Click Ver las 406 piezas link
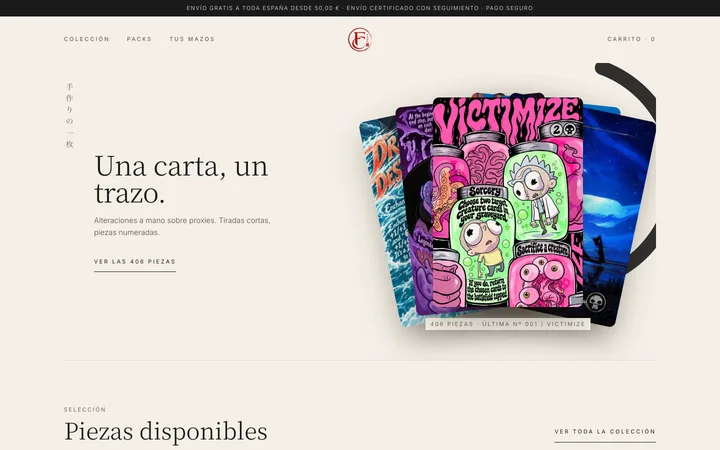 point(135,262)
